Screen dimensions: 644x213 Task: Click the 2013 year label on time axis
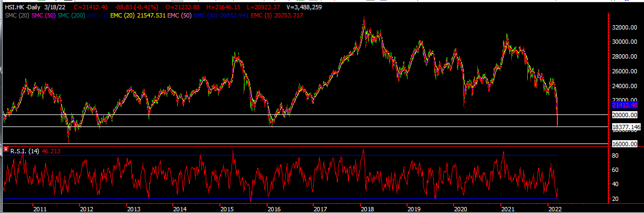(x=133, y=209)
